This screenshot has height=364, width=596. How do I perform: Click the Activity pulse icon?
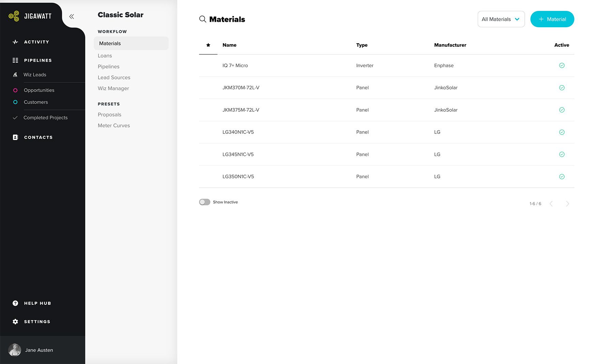(x=15, y=42)
